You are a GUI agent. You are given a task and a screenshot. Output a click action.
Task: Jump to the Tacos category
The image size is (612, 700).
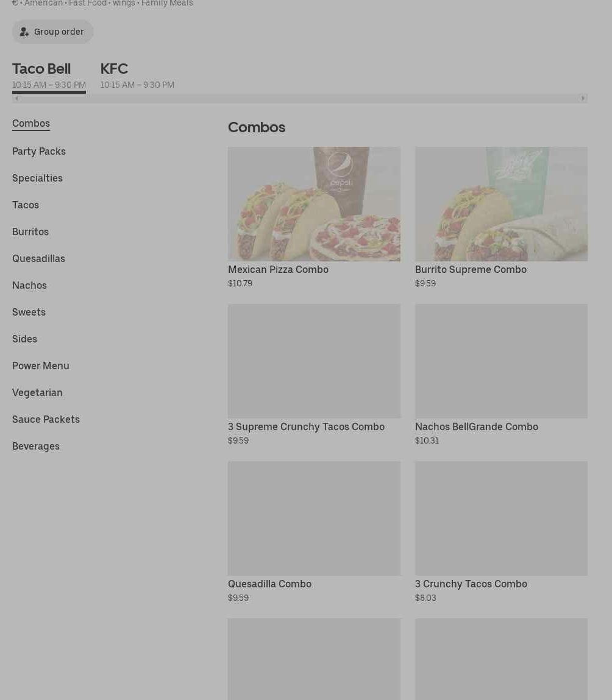point(26,205)
